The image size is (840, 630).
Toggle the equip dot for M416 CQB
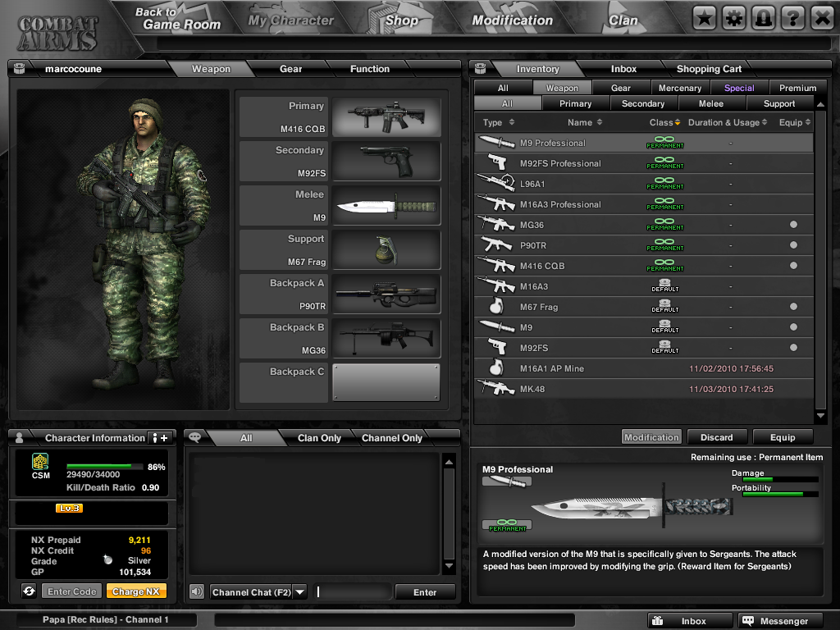click(793, 265)
